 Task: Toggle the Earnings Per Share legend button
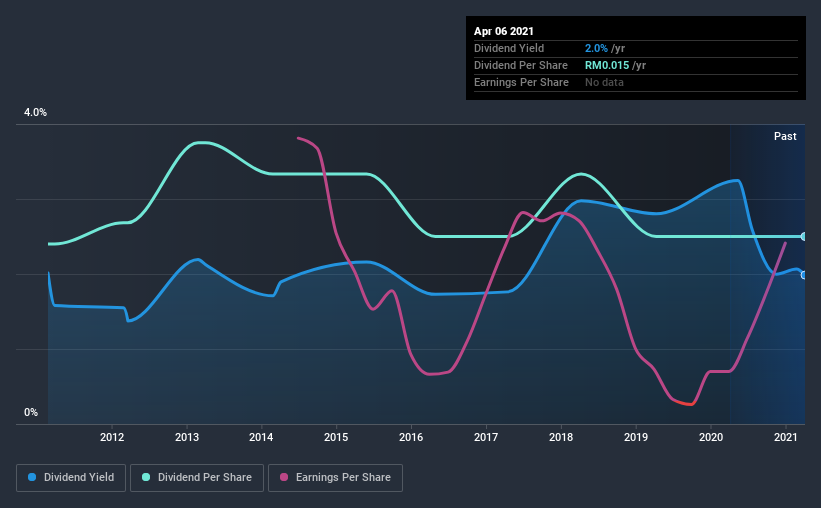335,478
